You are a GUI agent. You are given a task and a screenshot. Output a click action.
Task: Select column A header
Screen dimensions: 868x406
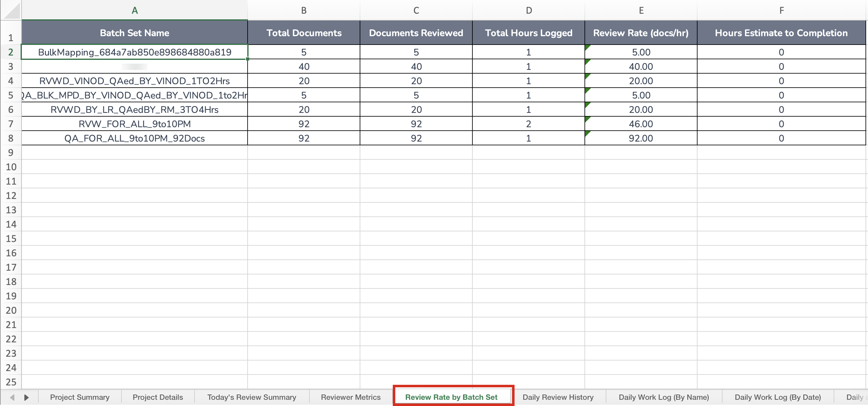pos(135,10)
